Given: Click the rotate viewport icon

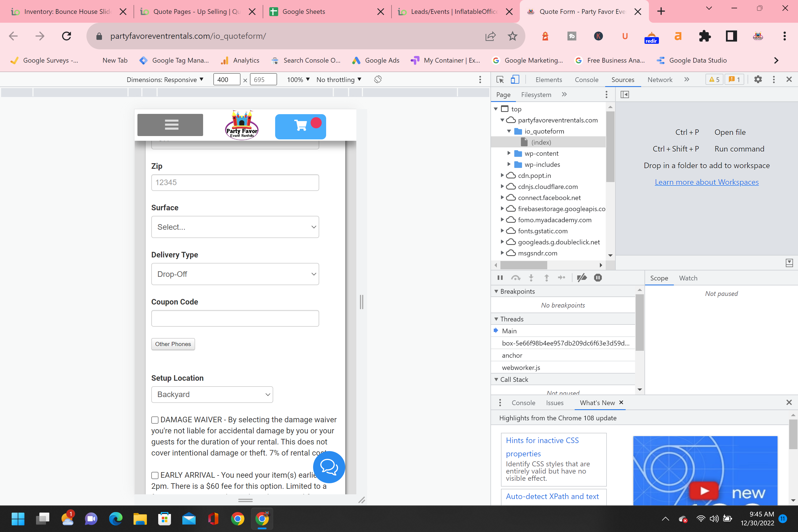Looking at the screenshot, I should coord(378,80).
